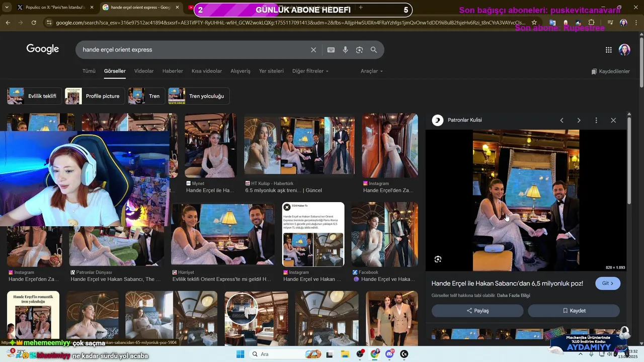644x362 pixels.
Task: Search by image with the Lens camera icon
Action: (359, 50)
